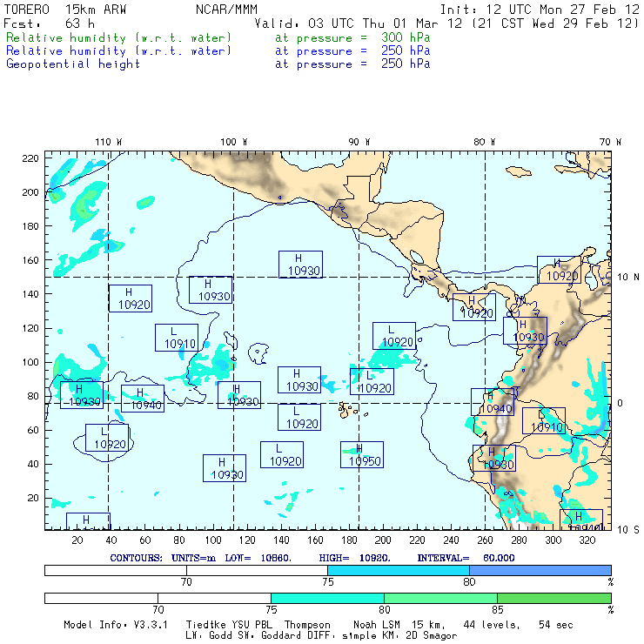Image resolution: width=644 pixels, height=644 pixels.
Task: Click the NCAR/MMM header label
Action: 225,9
